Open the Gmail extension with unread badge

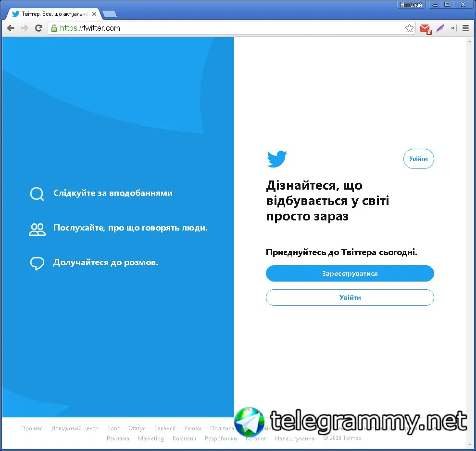(x=426, y=29)
